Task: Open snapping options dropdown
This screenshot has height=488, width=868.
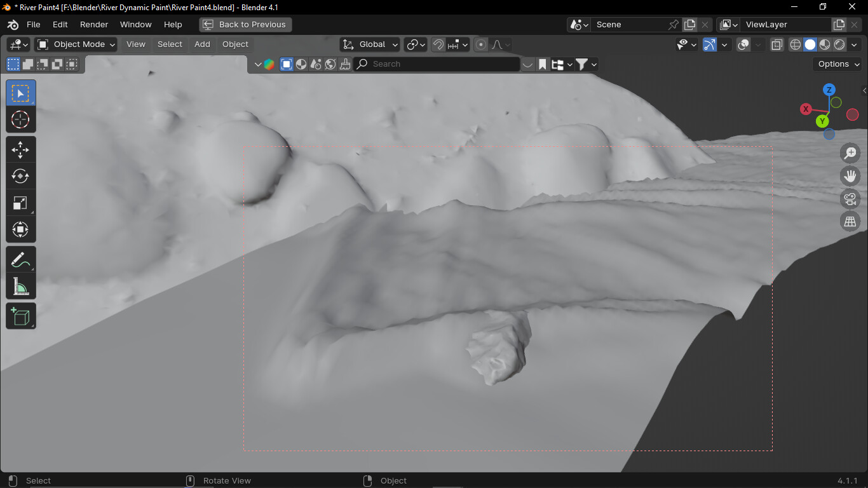Action: tap(458, 44)
